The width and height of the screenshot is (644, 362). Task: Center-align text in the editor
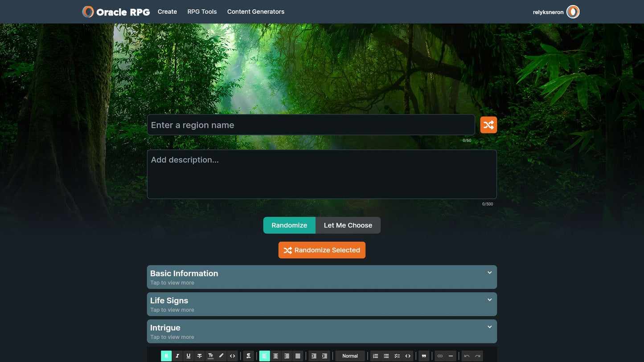coord(275,356)
